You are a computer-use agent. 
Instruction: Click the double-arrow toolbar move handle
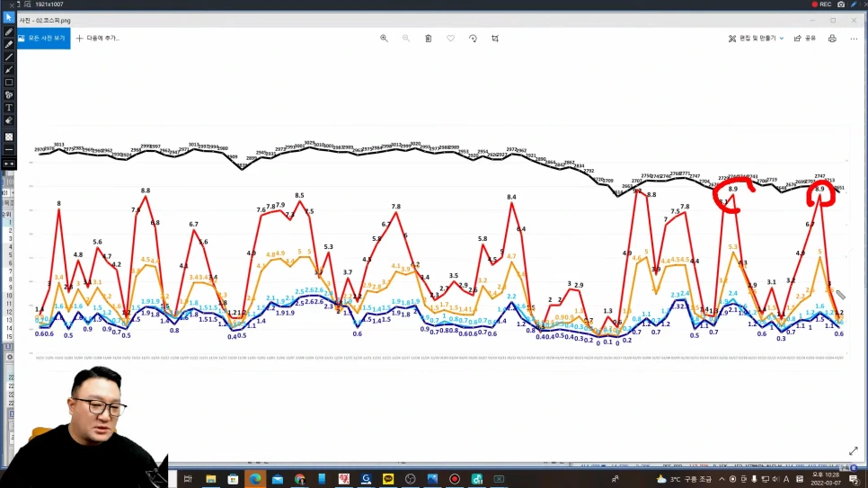pos(8,164)
